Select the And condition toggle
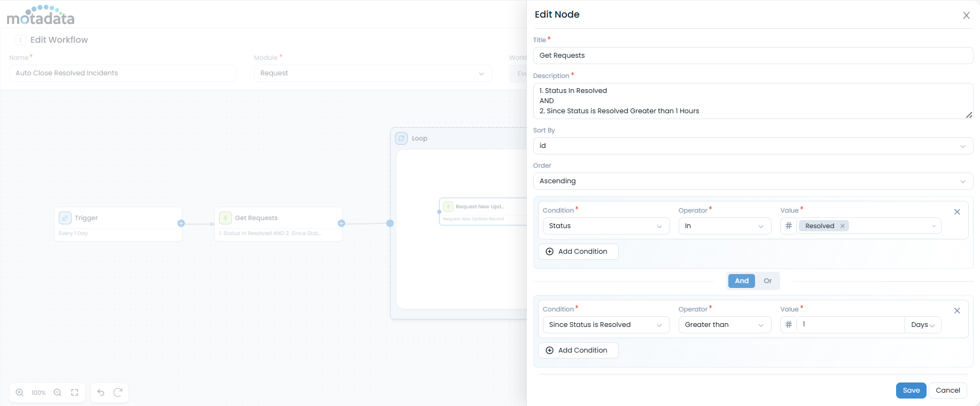Image resolution: width=980 pixels, height=406 pixels. click(x=742, y=281)
